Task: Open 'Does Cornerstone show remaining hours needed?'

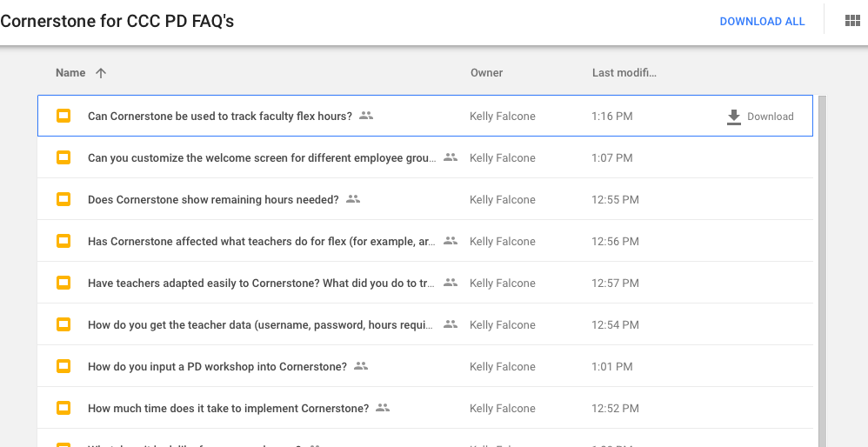Action: [x=213, y=200]
